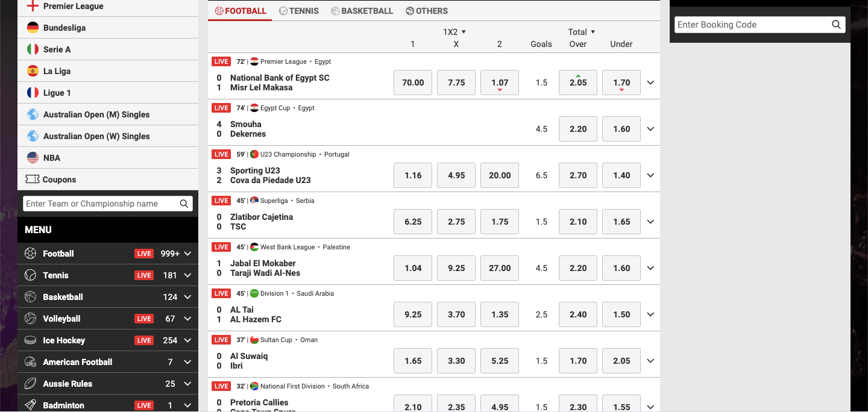Screen dimensions: 868x412
Task: Click the search icon in the team search field
Action: [x=184, y=204]
